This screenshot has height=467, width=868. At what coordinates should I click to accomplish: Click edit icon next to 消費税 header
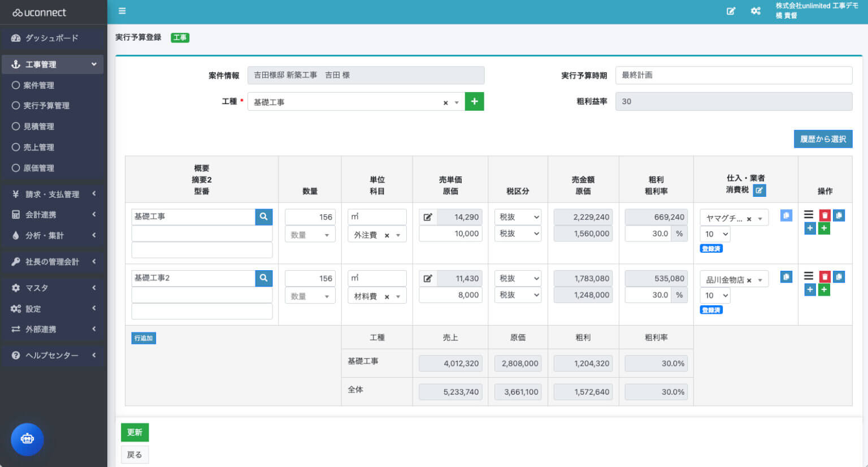[759, 191]
